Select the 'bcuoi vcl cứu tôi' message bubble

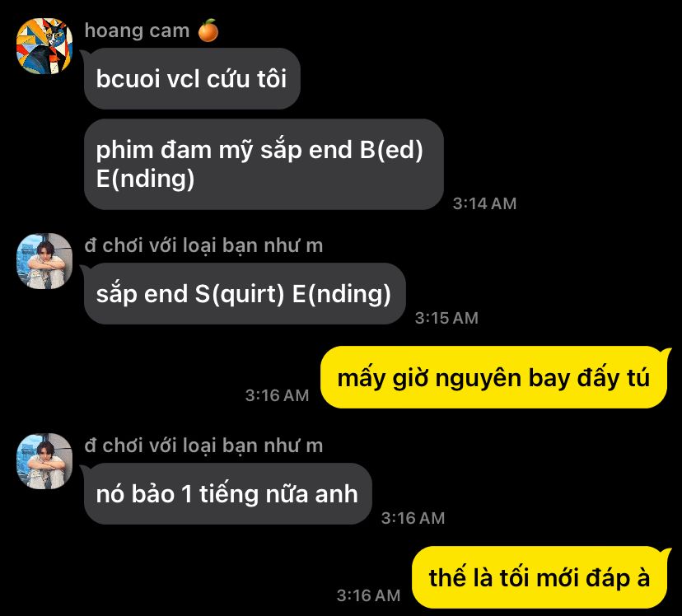tap(192, 79)
